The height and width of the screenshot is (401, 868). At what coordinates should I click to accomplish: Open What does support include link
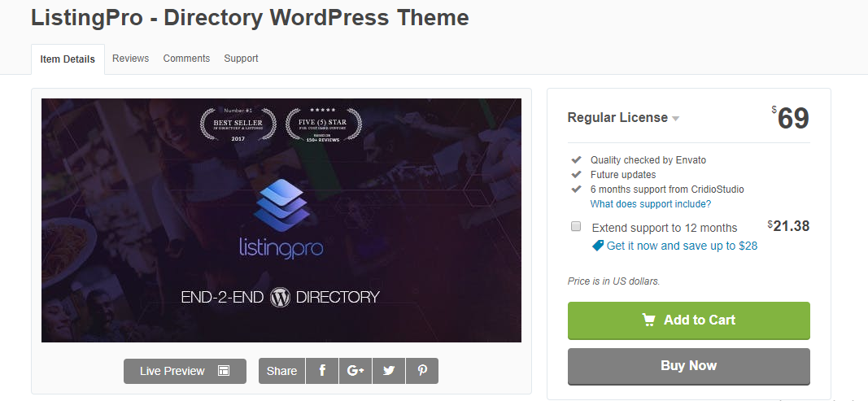pos(651,204)
